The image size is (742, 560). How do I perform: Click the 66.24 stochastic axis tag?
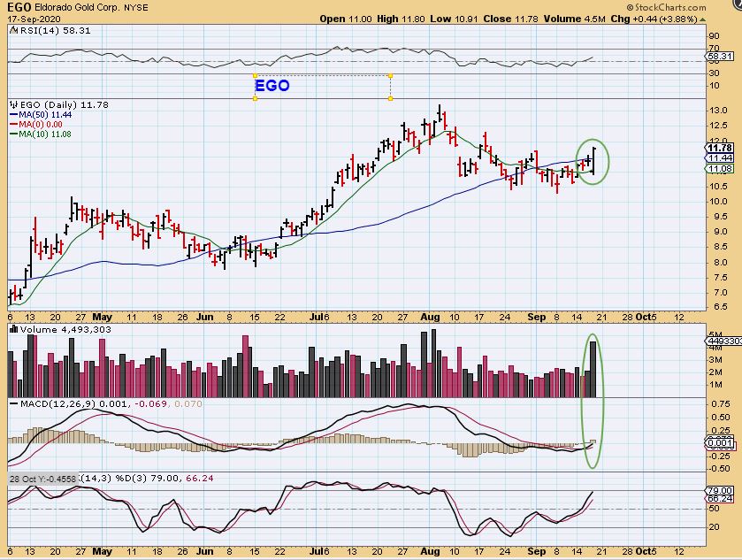coord(720,499)
